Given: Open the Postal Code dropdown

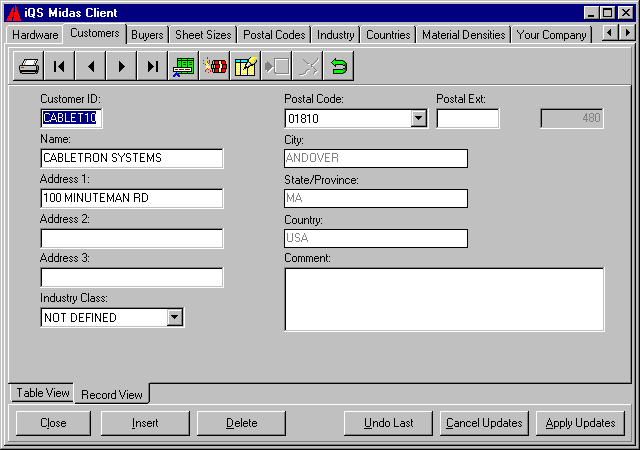Looking at the screenshot, I should [x=418, y=118].
